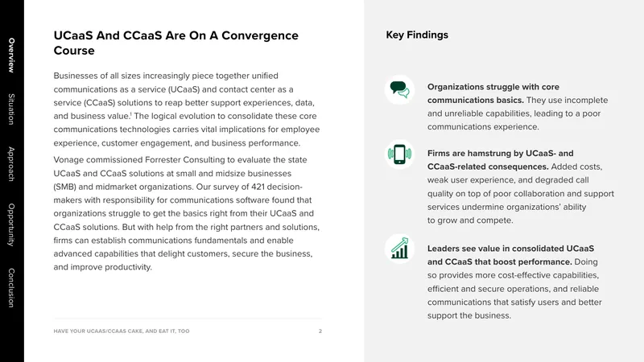Select 'Firms are hamstrung' finding text
The height and width of the screenshot is (362, 644).
(520, 187)
